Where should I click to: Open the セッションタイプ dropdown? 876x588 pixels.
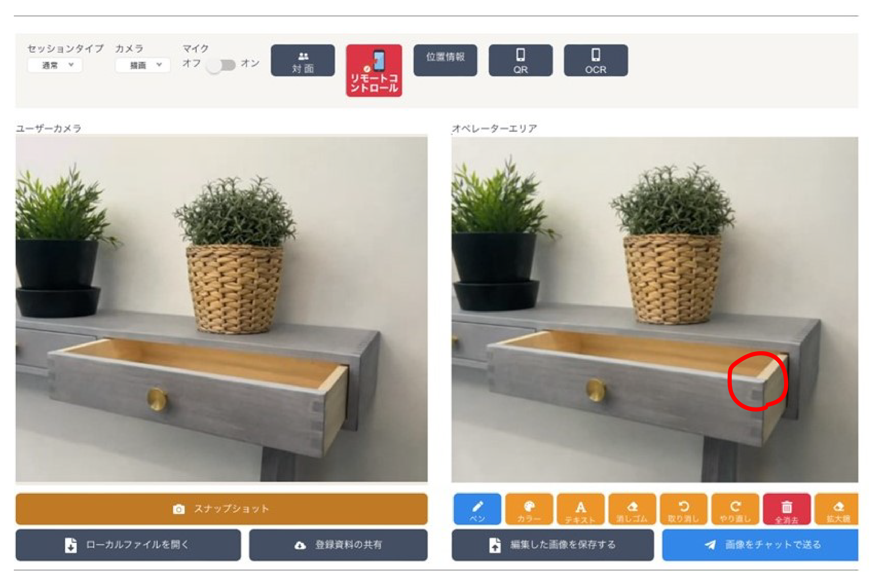coord(55,65)
